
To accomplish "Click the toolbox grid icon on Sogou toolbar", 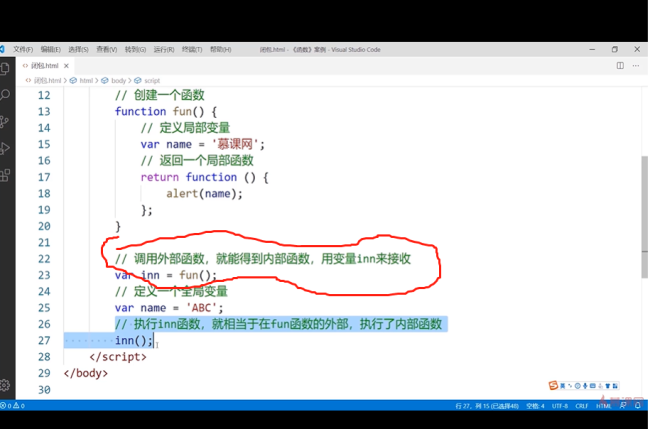I will [x=615, y=386].
